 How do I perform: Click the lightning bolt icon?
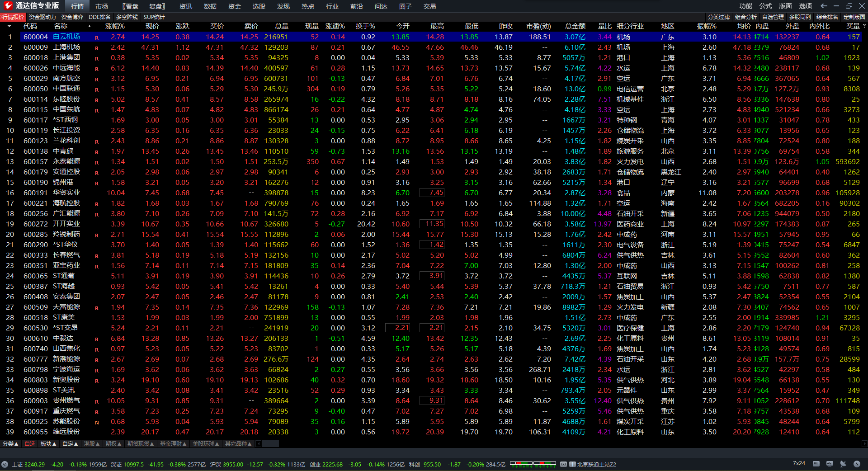857,464
